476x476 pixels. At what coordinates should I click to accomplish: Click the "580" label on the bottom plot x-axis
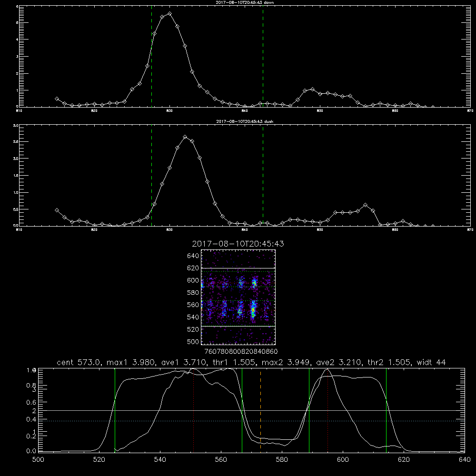[x=282, y=460]
